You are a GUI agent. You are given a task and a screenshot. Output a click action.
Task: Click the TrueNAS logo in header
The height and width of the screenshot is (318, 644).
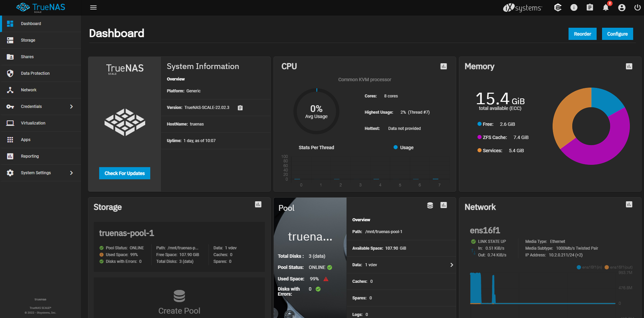coord(41,7)
